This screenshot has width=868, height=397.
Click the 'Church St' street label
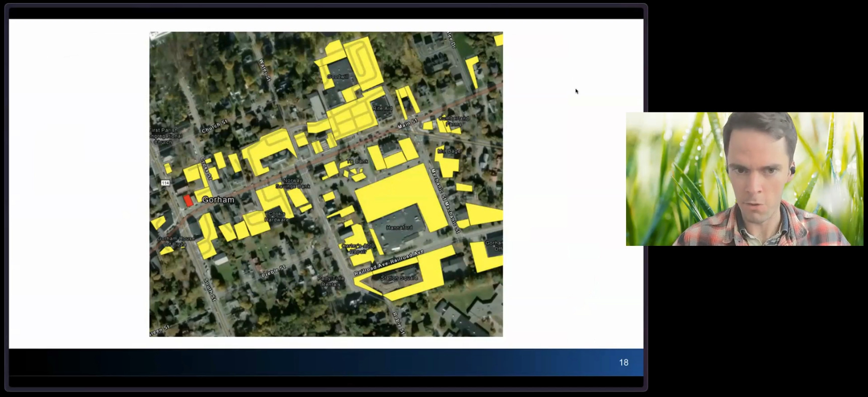215,126
